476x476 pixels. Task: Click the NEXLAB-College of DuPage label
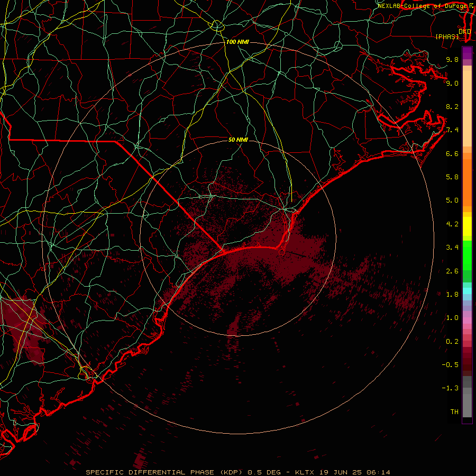(x=422, y=6)
